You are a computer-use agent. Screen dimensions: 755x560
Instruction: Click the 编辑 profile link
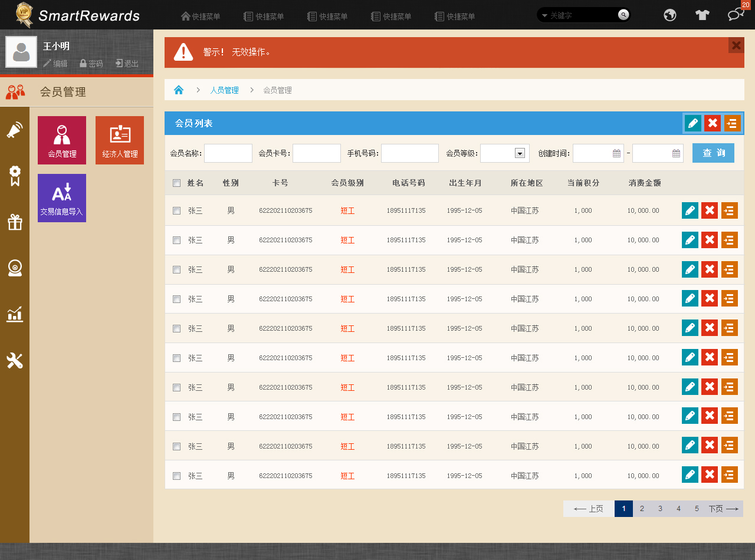coord(55,64)
